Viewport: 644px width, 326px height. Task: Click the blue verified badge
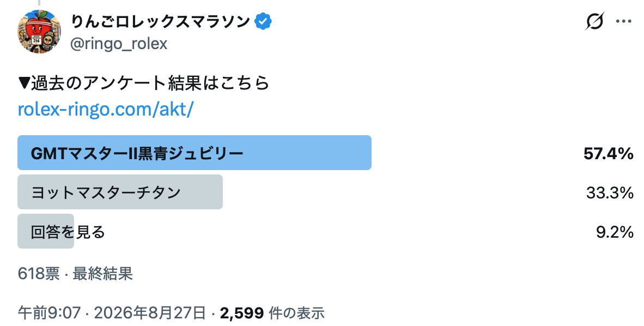[x=263, y=21]
